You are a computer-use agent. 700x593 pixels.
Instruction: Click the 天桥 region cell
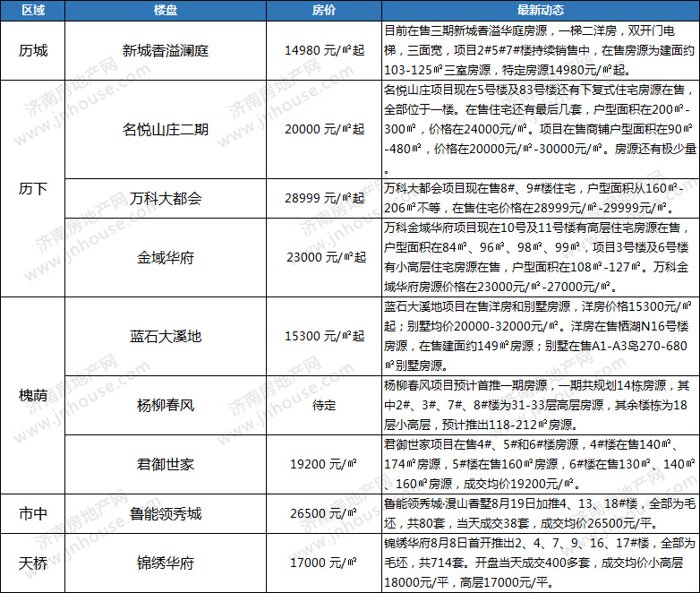pyautogui.click(x=32, y=563)
